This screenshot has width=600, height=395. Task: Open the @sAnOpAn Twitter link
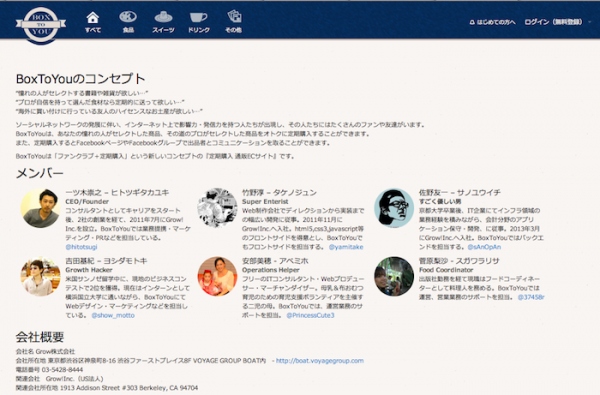(484, 247)
